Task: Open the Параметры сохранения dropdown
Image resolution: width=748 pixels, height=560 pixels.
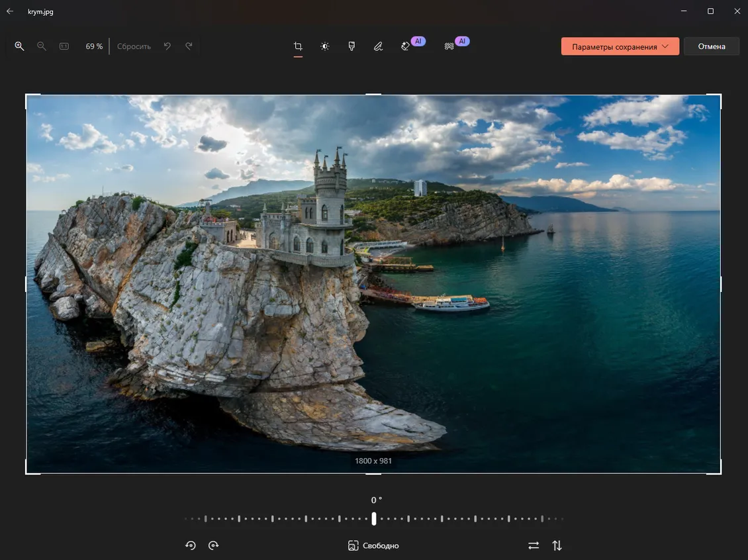Action: click(620, 46)
